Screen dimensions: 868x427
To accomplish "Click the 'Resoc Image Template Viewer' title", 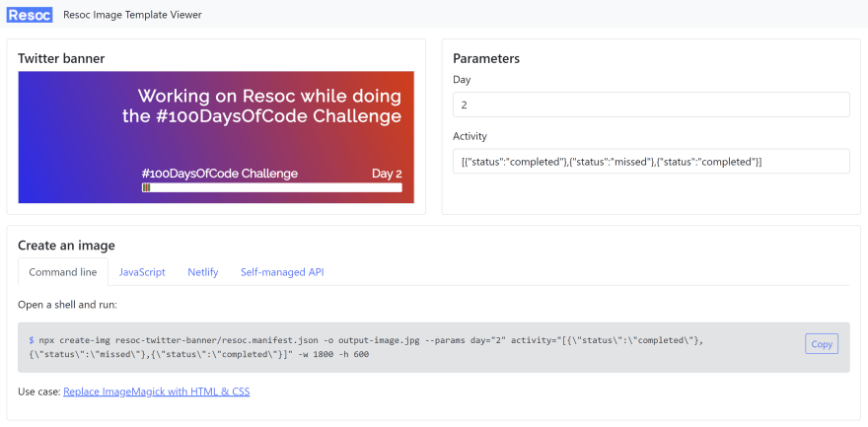I will [x=132, y=15].
